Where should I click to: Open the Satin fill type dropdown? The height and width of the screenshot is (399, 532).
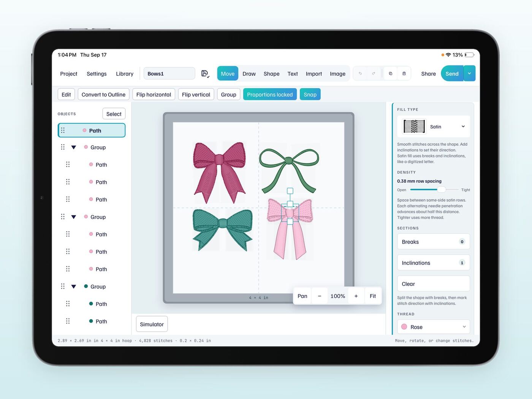click(x=434, y=127)
